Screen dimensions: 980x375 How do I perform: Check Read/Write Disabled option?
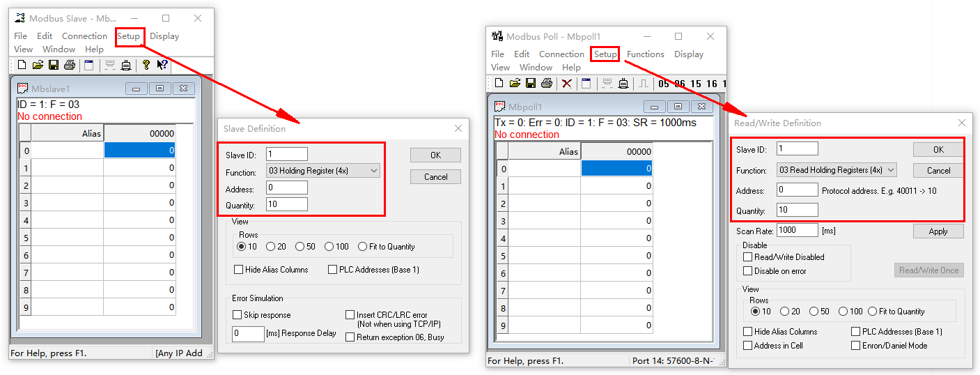tap(748, 257)
